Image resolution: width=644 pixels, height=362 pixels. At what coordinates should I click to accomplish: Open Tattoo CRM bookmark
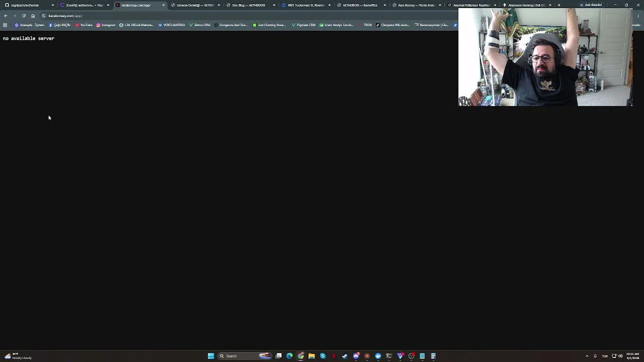[x=200, y=25]
